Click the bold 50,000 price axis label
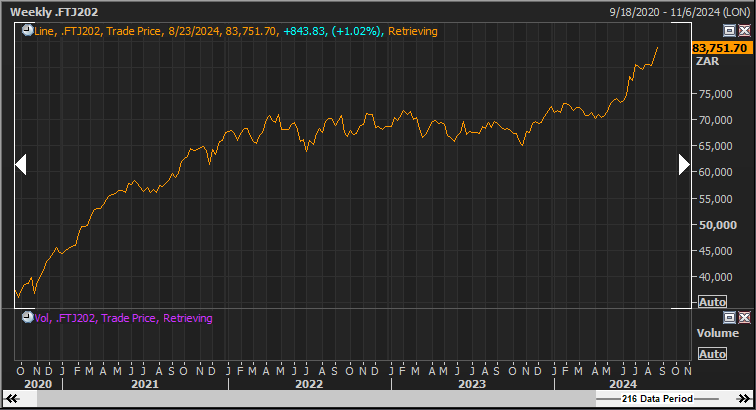The image size is (756, 410). pyautogui.click(x=717, y=225)
